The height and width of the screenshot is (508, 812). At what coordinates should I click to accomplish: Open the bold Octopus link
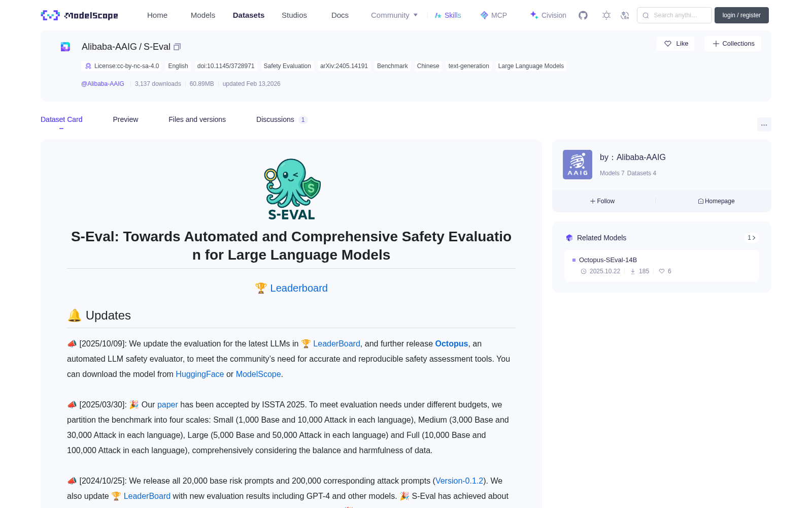point(452,344)
